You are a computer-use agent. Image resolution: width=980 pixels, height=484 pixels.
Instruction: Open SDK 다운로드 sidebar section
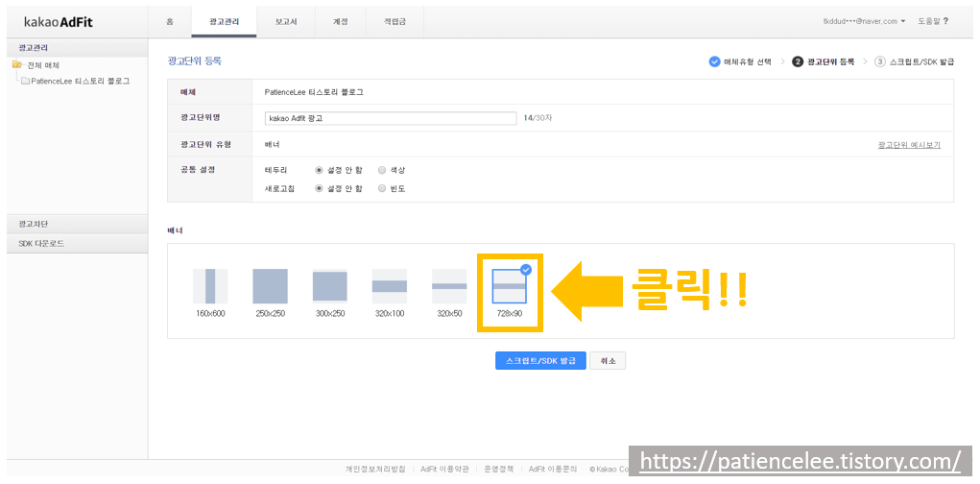pyautogui.click(x=77, y=244)
